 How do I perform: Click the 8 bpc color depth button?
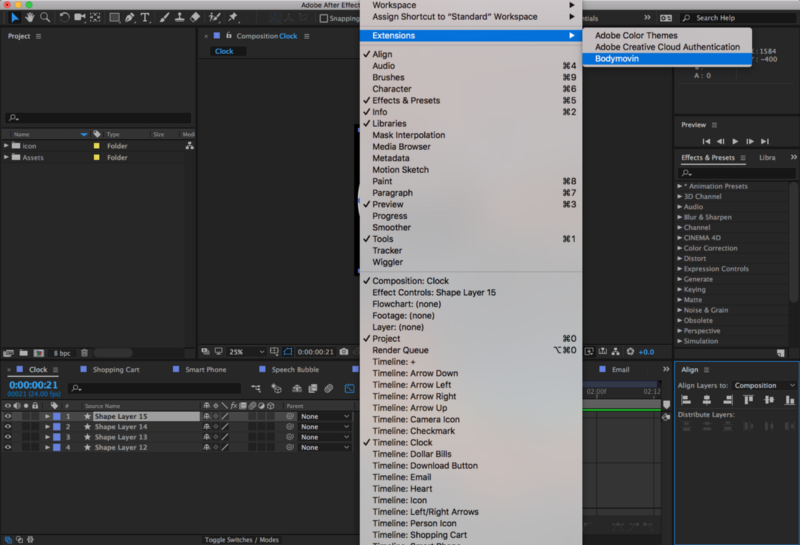(x=62, y=353)
